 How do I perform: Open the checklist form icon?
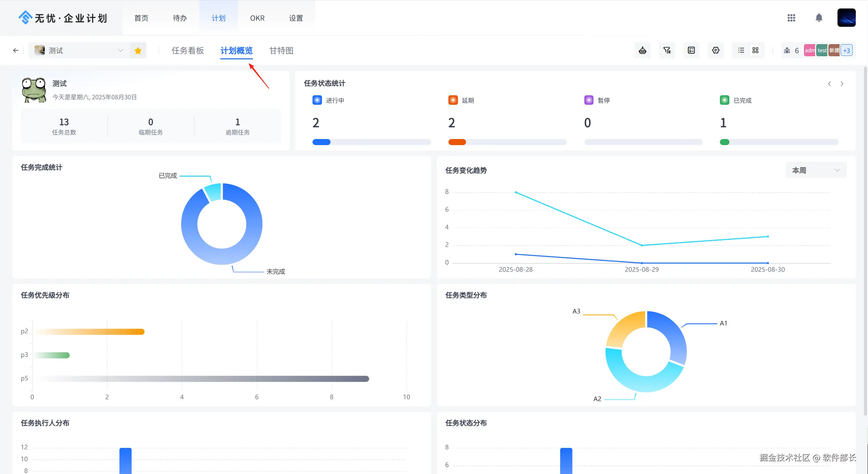pos(691,51)
